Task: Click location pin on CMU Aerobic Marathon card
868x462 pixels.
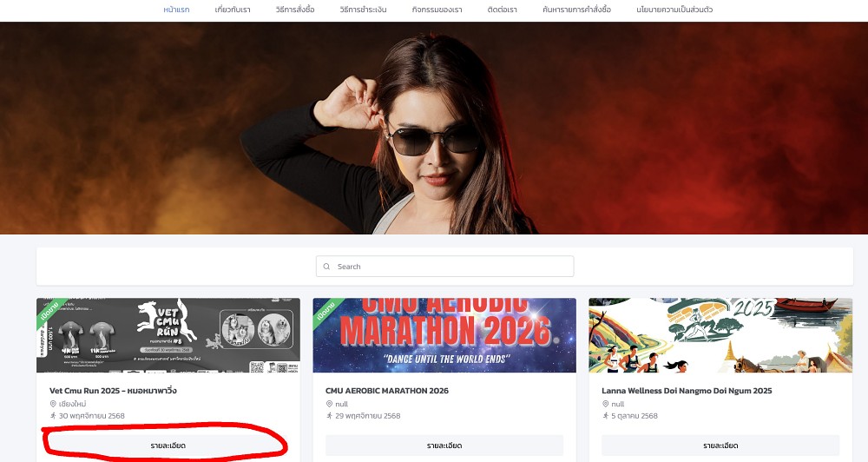Action: (329, 404)
